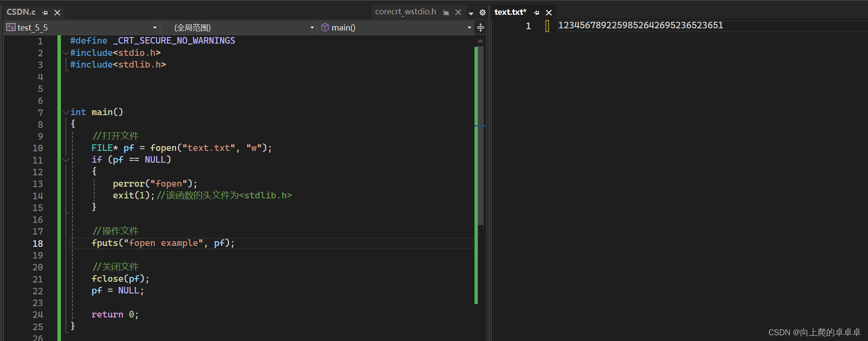
Task: Collapse the if (pf == NULL) block
Action: pos(66,160)
